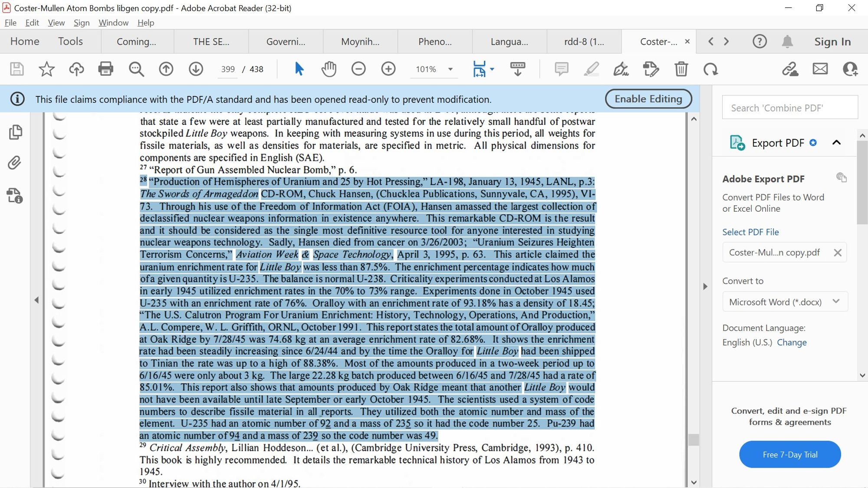Upload the file to cloud
The width and height of the screenshot is (868, 488).
click(x=76, y=69)
